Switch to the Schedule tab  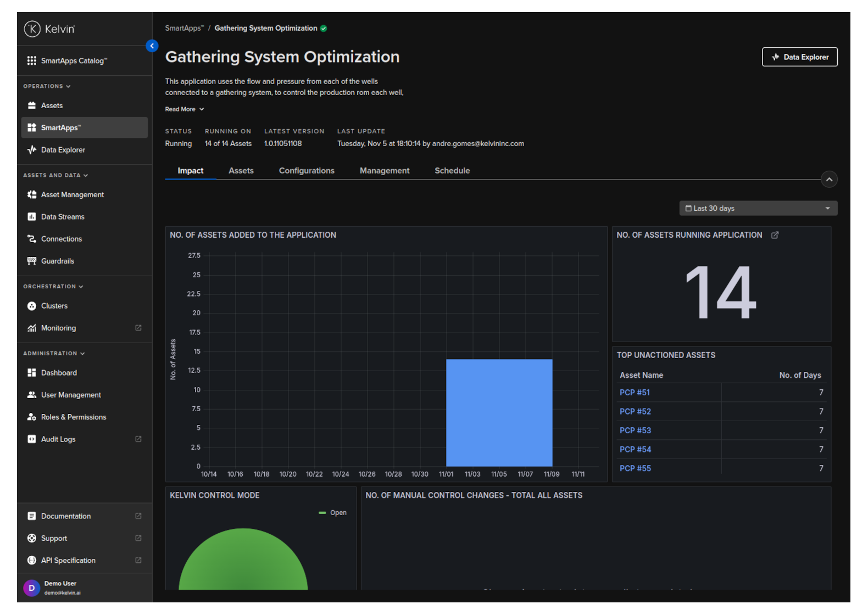(452, 171)
